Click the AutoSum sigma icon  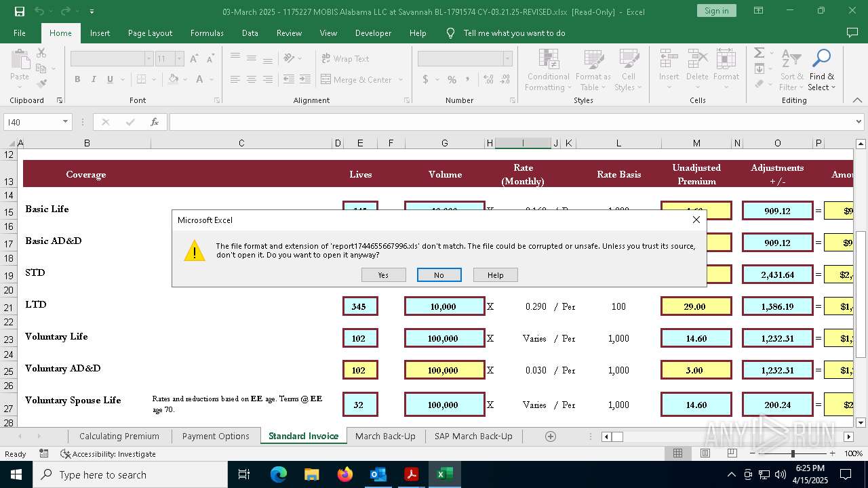(759, 53)
